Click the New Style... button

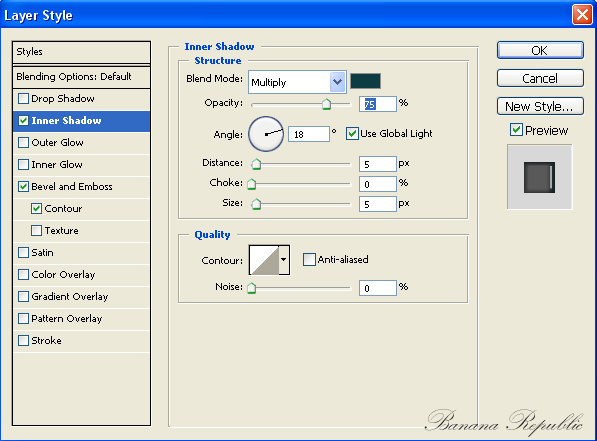pyautogui.click(x=540, y=106)
